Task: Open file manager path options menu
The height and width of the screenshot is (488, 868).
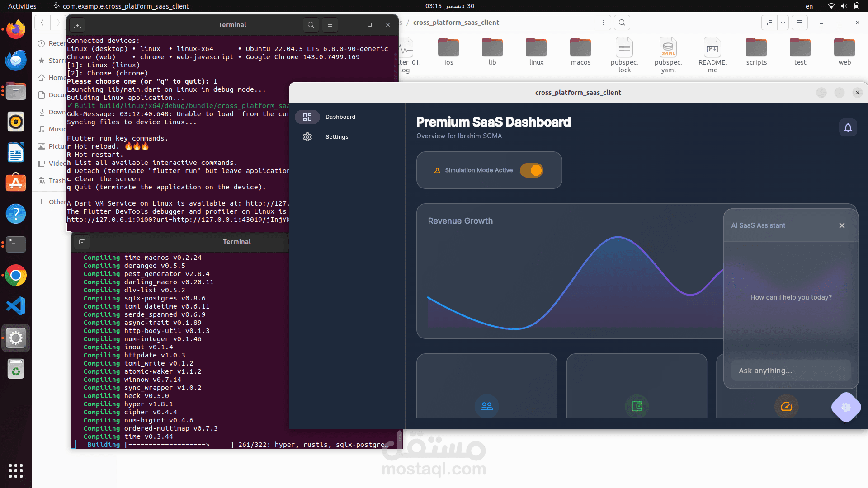Action: [603, 23]
